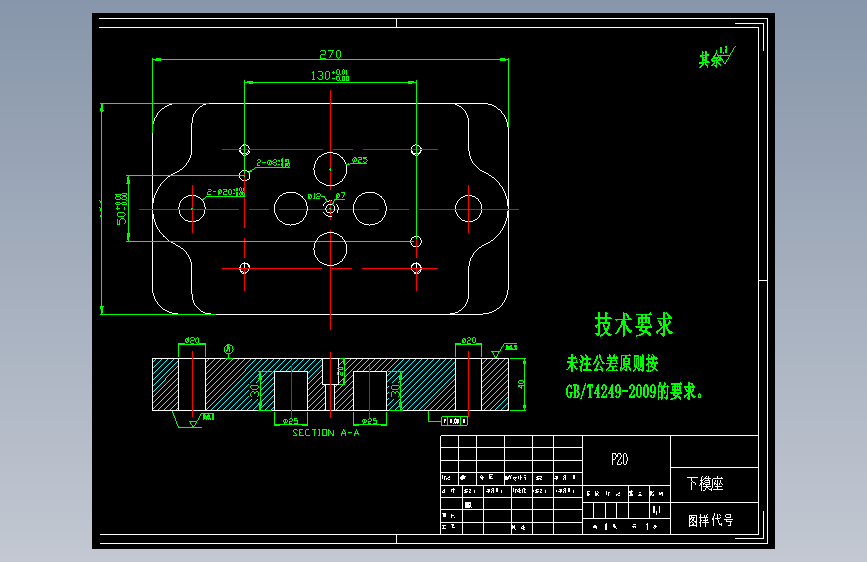Select the "130" toleranced dimension text

(x=330, y=75)
